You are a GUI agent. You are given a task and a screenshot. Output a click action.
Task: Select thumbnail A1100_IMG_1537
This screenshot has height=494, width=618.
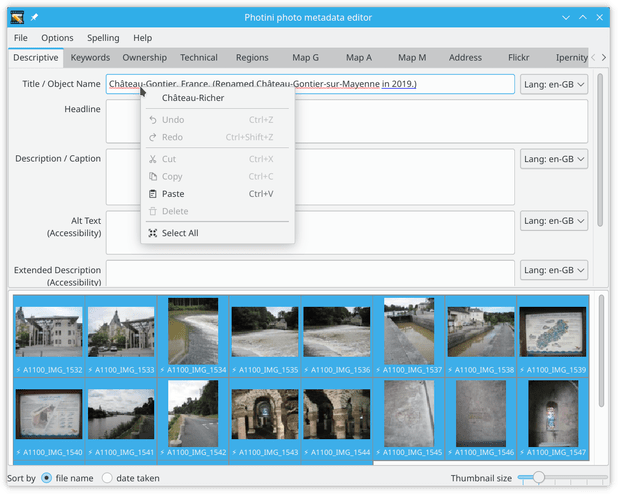click(x=409, y=336)
